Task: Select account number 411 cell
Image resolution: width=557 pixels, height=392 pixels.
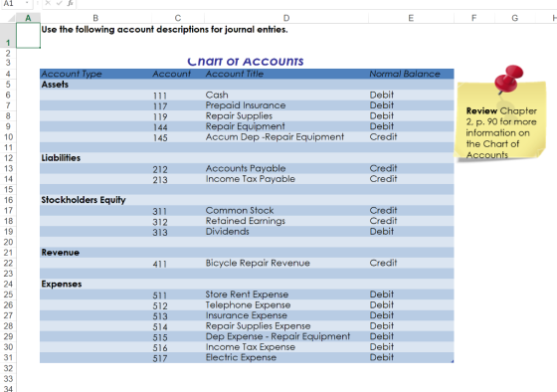Action: [x=178, y=264]
